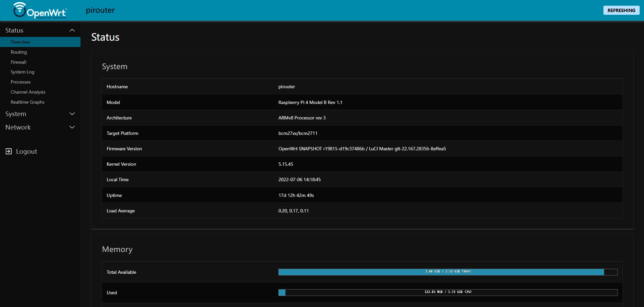Screen dimensions: 644x307
Task: Select the load average 0.20, 0.17, 0.11
Action: click(293, 211)
